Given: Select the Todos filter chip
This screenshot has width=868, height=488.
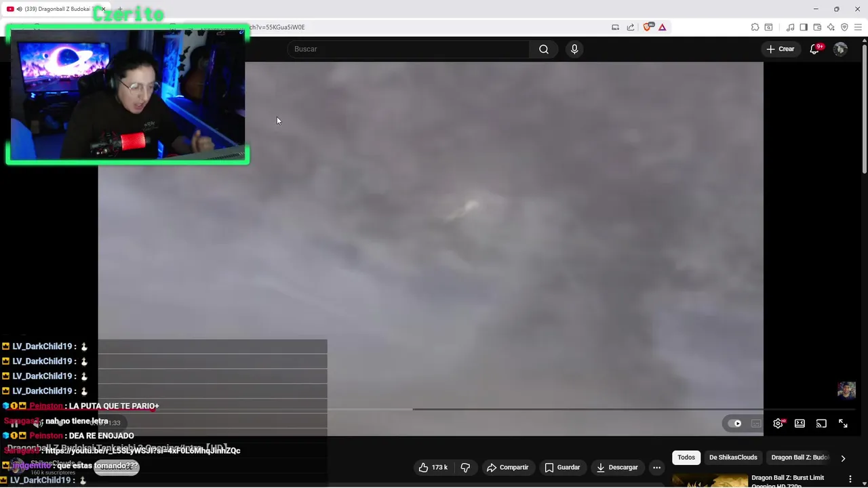Looking at the screenshot, I should pos(686,457).
